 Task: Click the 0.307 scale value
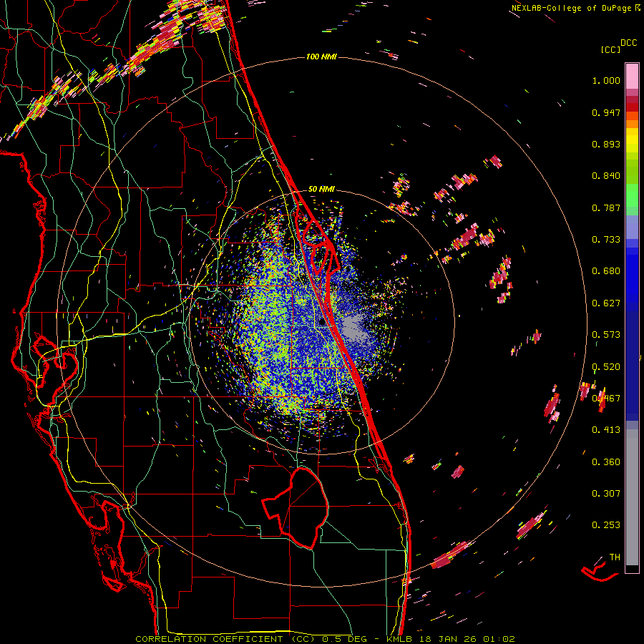tap(606, 494)
